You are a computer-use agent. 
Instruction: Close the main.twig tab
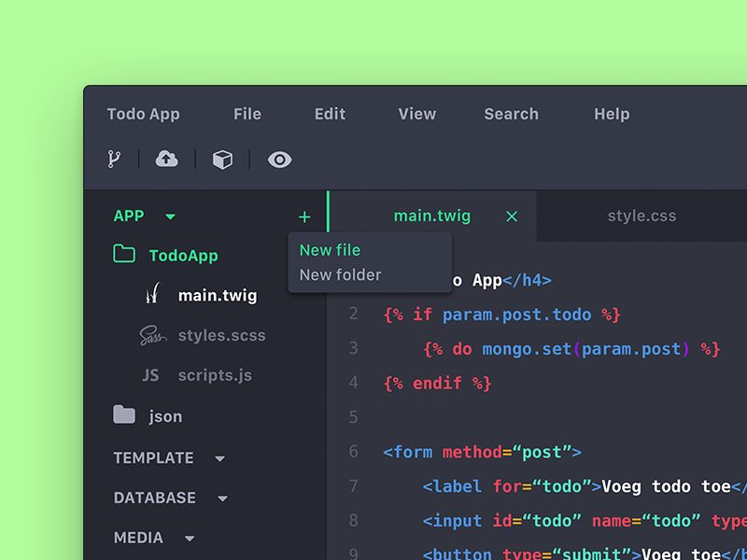[x=511, y=216]
